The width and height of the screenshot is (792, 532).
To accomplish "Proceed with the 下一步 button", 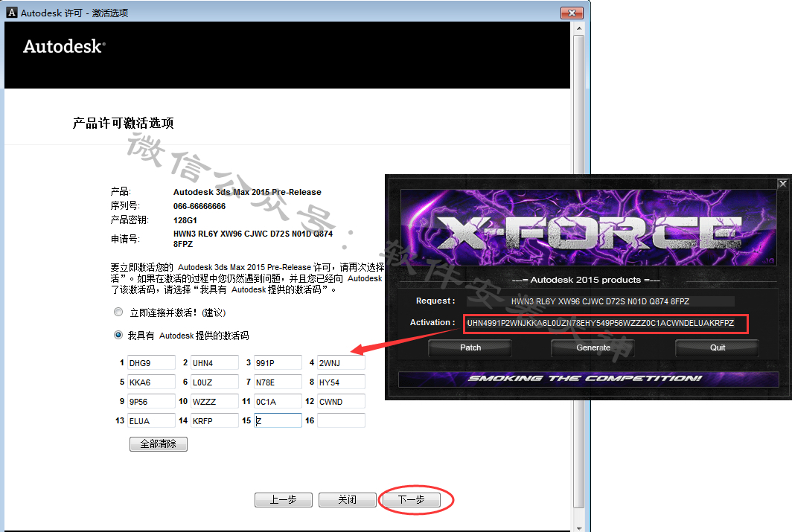I will [x=411, y=500].
